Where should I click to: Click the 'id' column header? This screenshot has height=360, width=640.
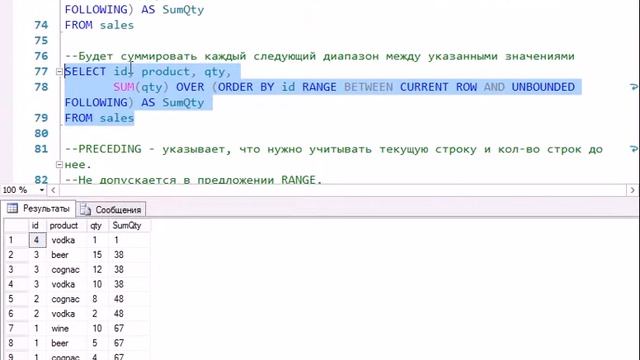point(37,225)
